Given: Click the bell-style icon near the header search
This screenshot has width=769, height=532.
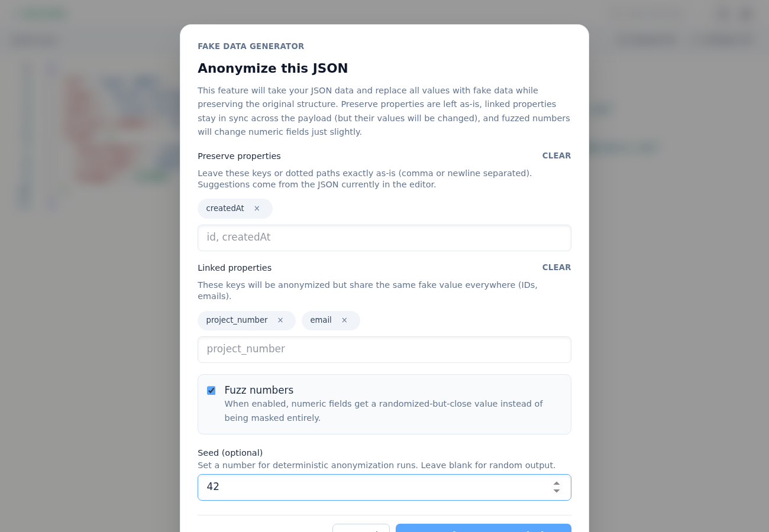Looking at the screenshot, I should coord(722,13).
